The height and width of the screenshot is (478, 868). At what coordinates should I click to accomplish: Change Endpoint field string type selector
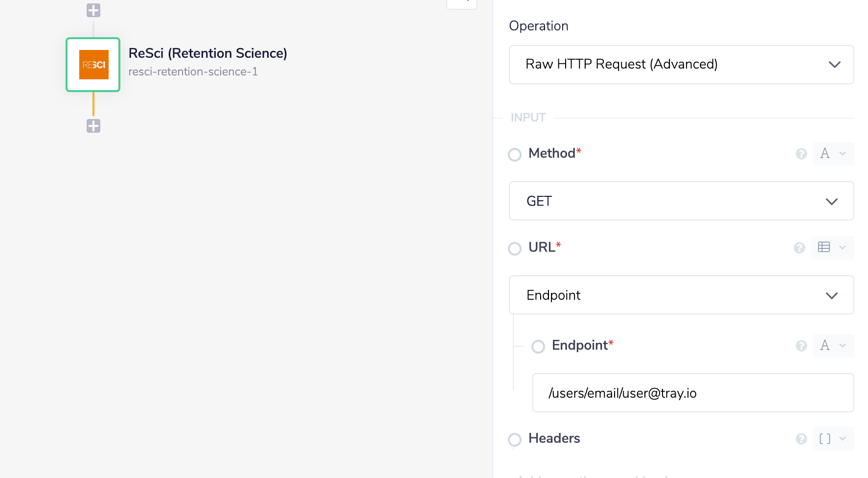point(833,346)
